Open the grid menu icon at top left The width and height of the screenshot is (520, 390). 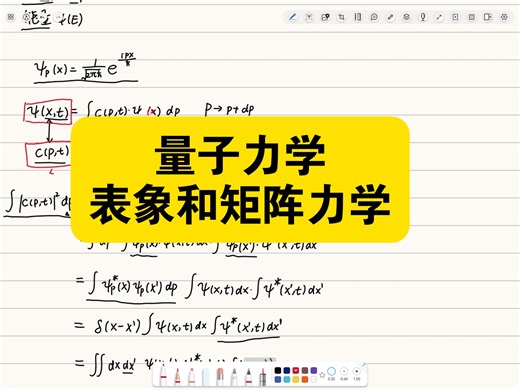(x=11, y=17)
